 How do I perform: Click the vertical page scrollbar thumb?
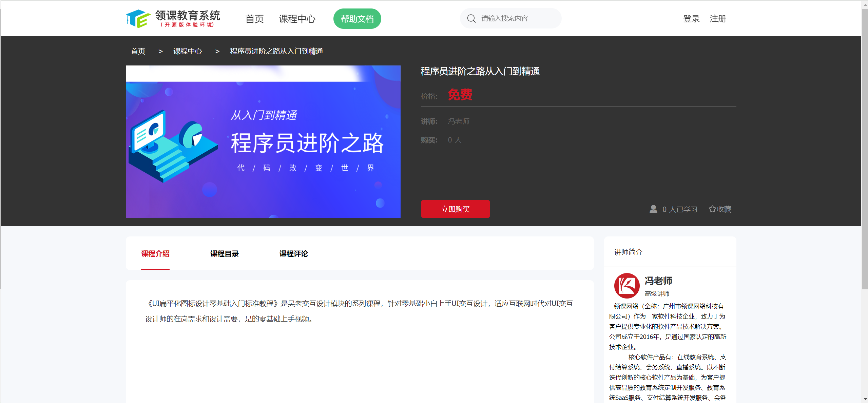pyautogui.click(x=865, y=149)
